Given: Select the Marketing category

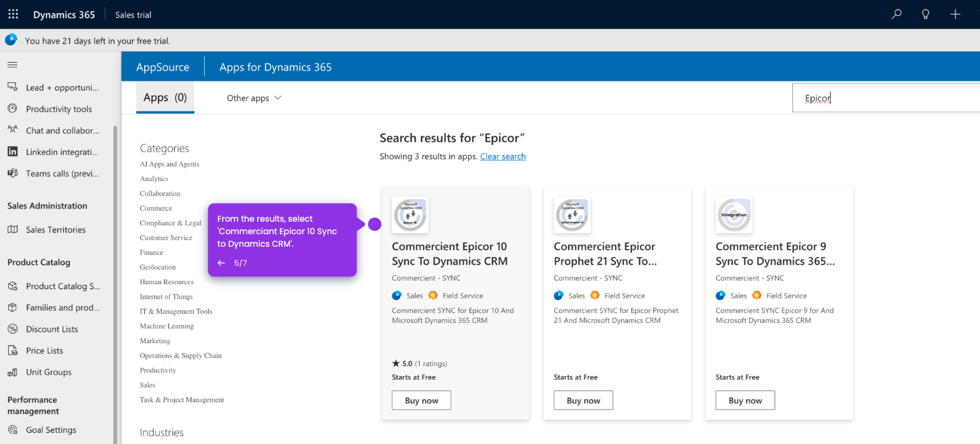Looking at the screenshot, I should tap(155, 341).
